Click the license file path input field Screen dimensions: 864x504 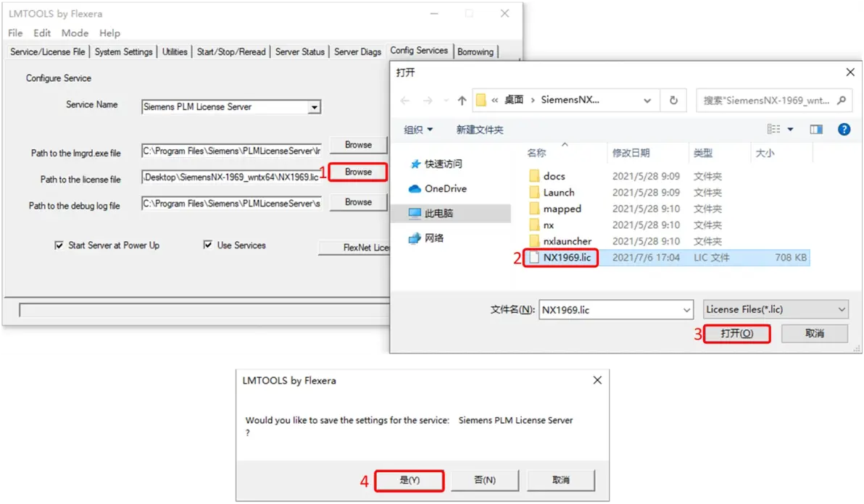231,177
